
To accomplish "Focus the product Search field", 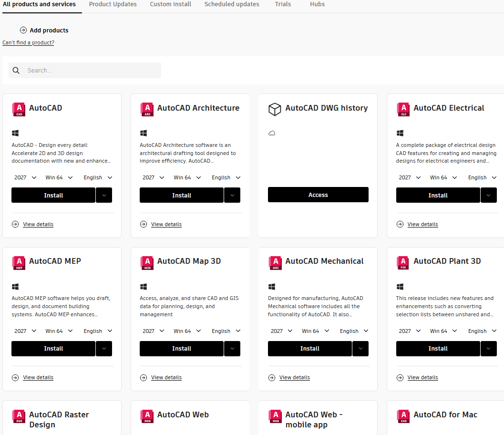I will [x=85, y=71].
